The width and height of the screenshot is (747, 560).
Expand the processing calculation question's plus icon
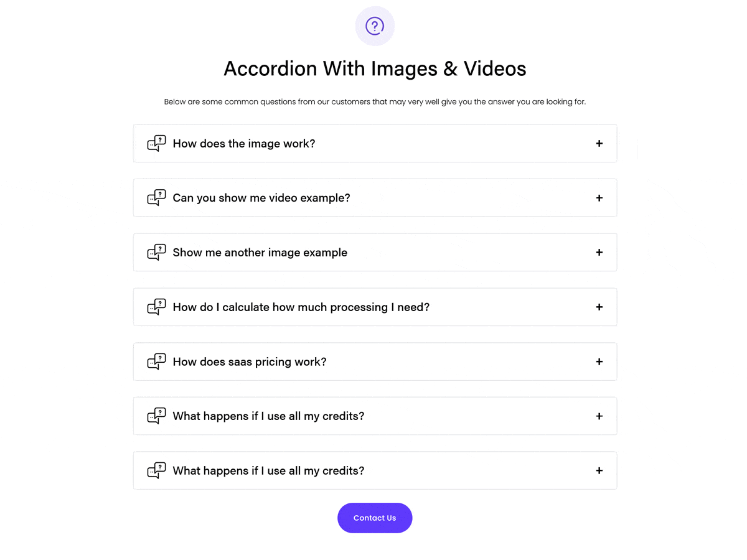599,307
